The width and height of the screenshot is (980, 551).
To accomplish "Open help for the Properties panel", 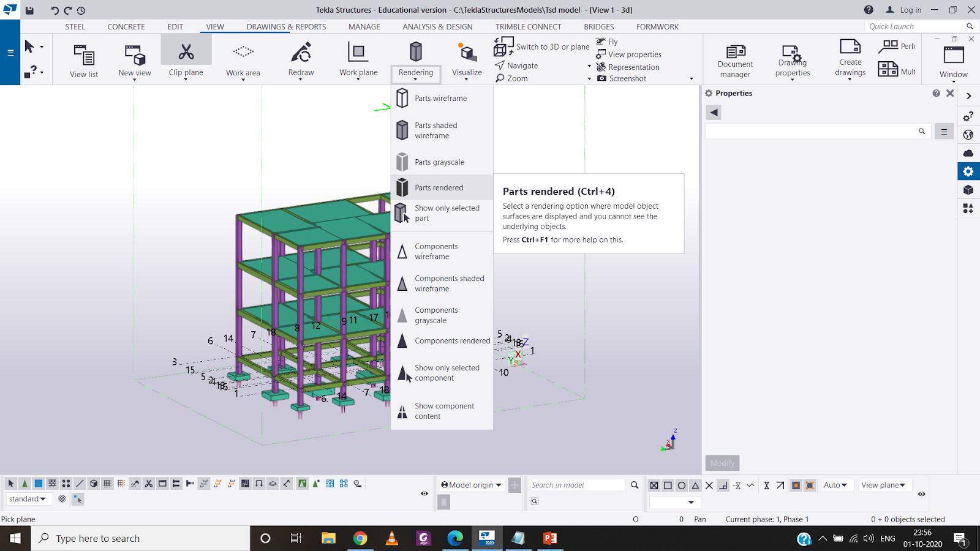I will pos(936,93).
